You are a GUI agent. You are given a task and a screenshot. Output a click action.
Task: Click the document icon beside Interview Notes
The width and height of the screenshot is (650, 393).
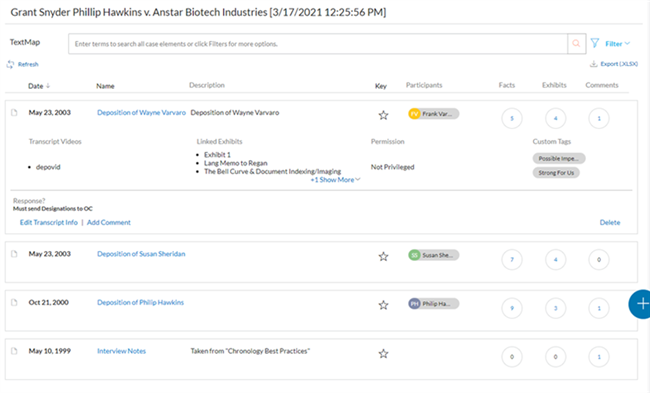click(x=14, y=351)
